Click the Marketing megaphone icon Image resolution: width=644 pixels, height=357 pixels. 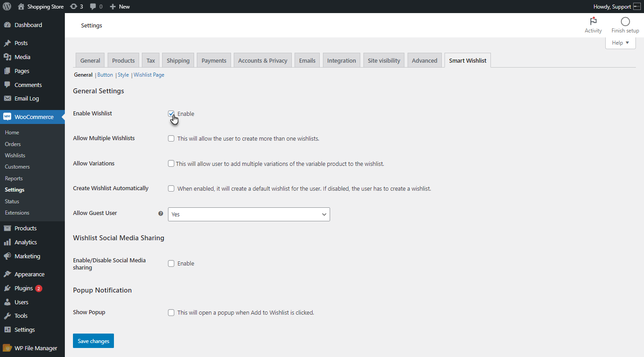(x=7, y=256)
